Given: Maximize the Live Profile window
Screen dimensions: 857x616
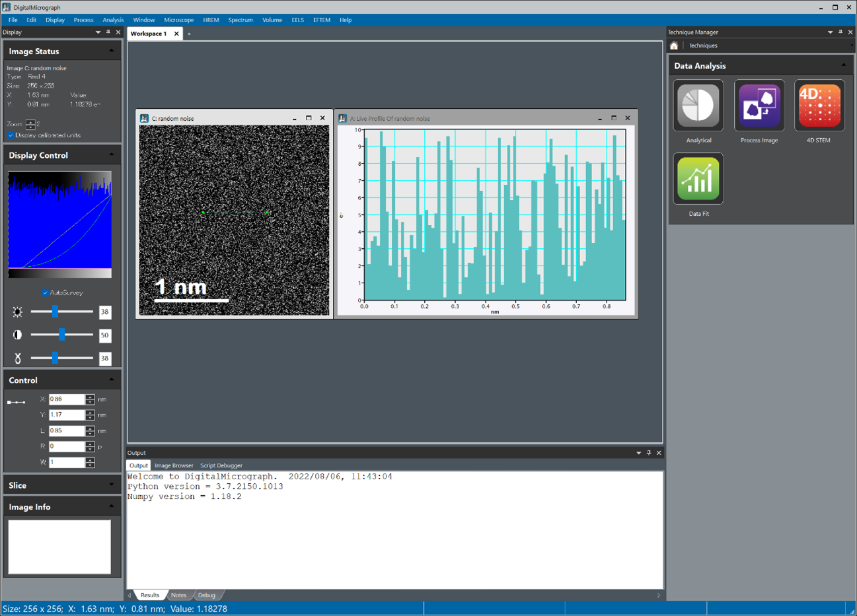Looking at the screenshot, I should pos(614,118).
